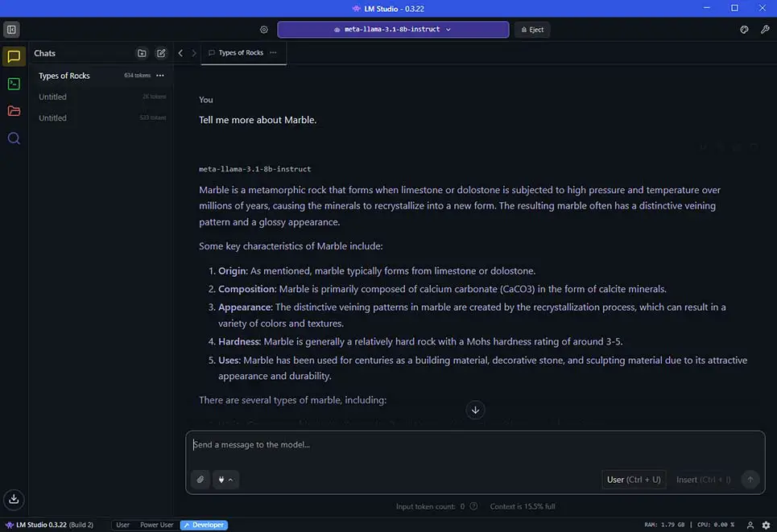The width and height of the screenshot is (777, 532).
Task: Click the You sender label
Action: click(205, 100)
